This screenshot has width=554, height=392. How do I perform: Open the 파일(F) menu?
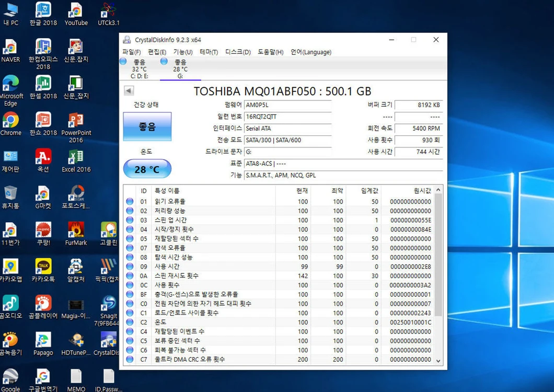tap(131, 52)
